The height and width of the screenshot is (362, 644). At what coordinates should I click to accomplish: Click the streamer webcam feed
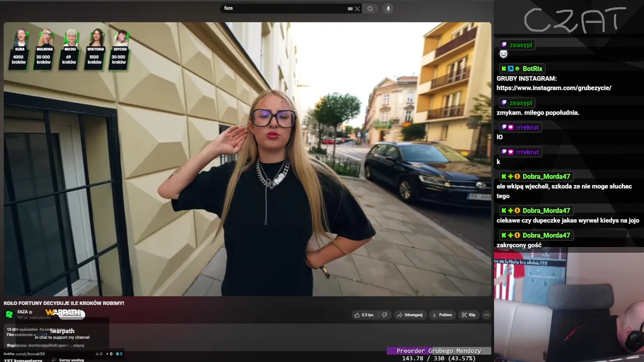pyautogui.click(x=569, y=305)
